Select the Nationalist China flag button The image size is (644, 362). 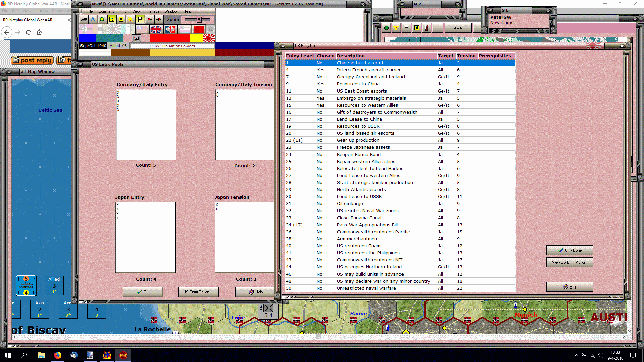[142, 29]
